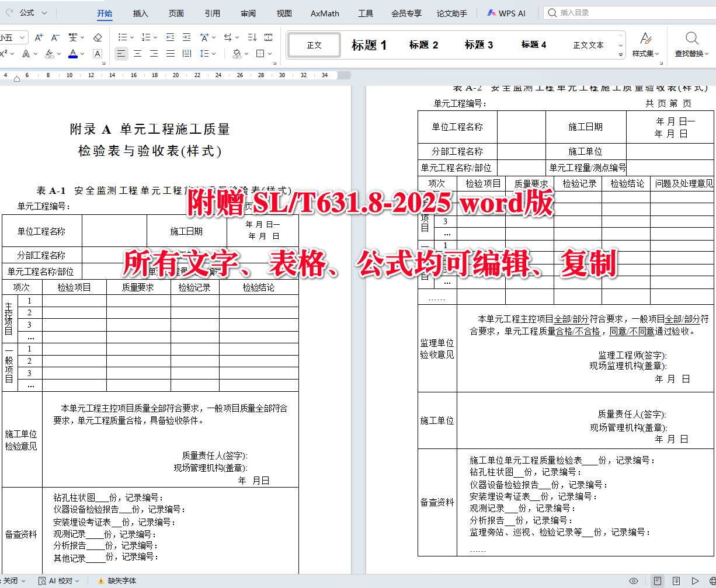Apply the 标题 2 style
Screen dimensions: 716x588
(423, 45)
